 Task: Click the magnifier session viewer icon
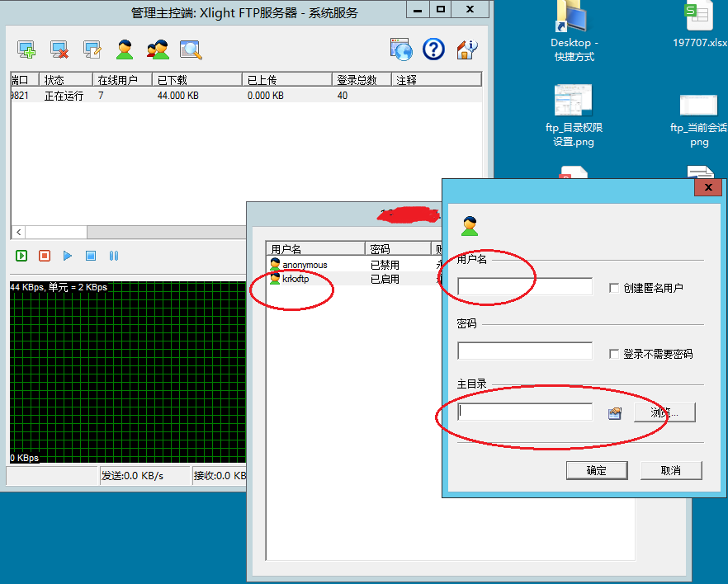(x=191, y=49)
